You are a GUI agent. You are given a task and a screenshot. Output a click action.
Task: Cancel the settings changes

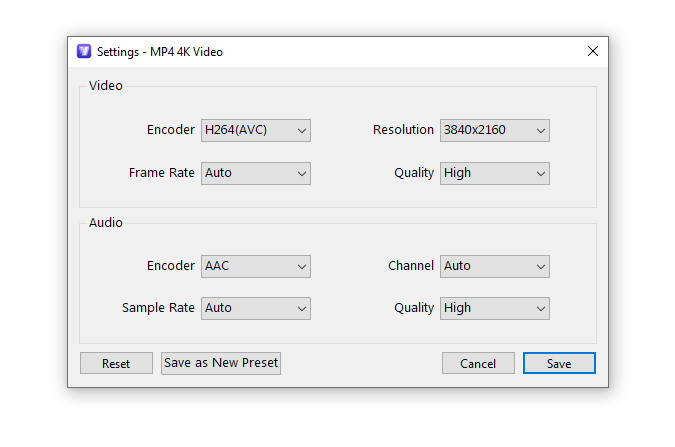pyautogui.click(x=478, y=363)
